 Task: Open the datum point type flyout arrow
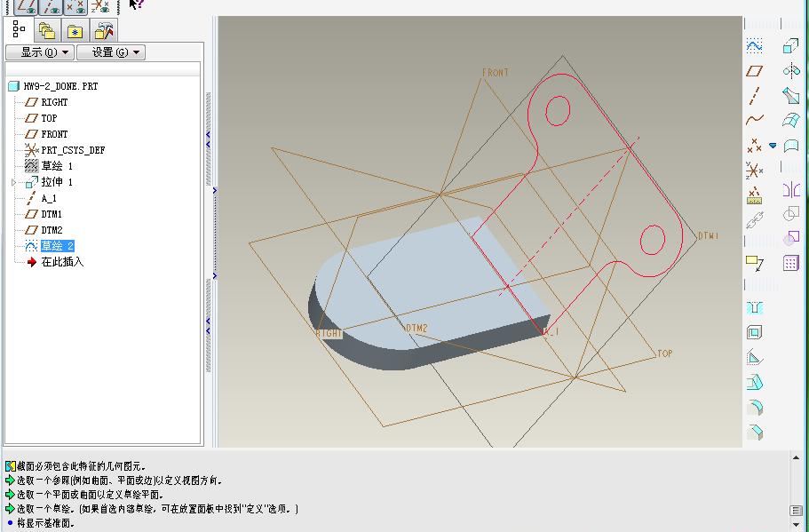[773, 146]
